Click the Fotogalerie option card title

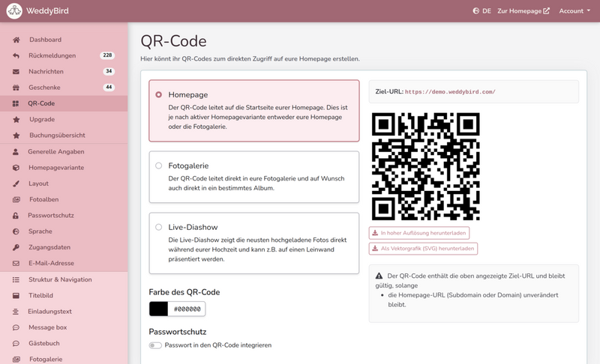pos(188,166)
